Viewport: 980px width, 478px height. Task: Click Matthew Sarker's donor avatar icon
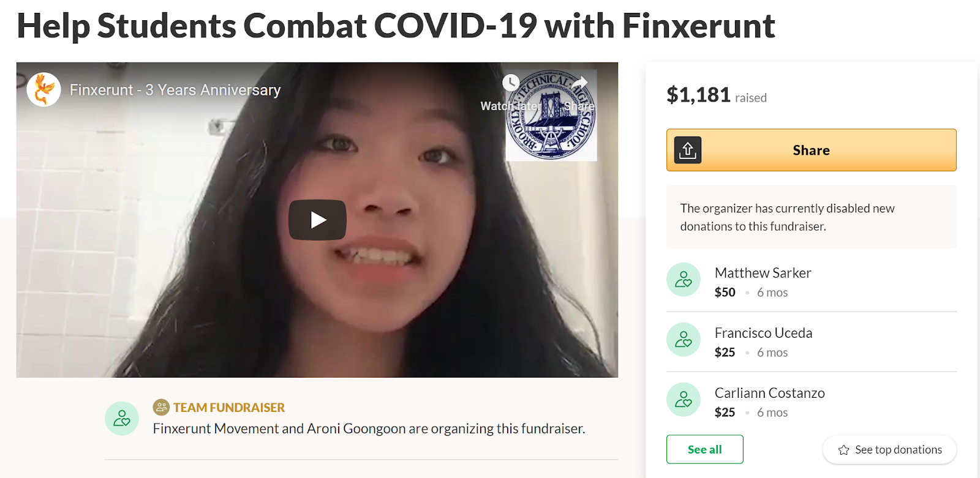click(684, 280)
